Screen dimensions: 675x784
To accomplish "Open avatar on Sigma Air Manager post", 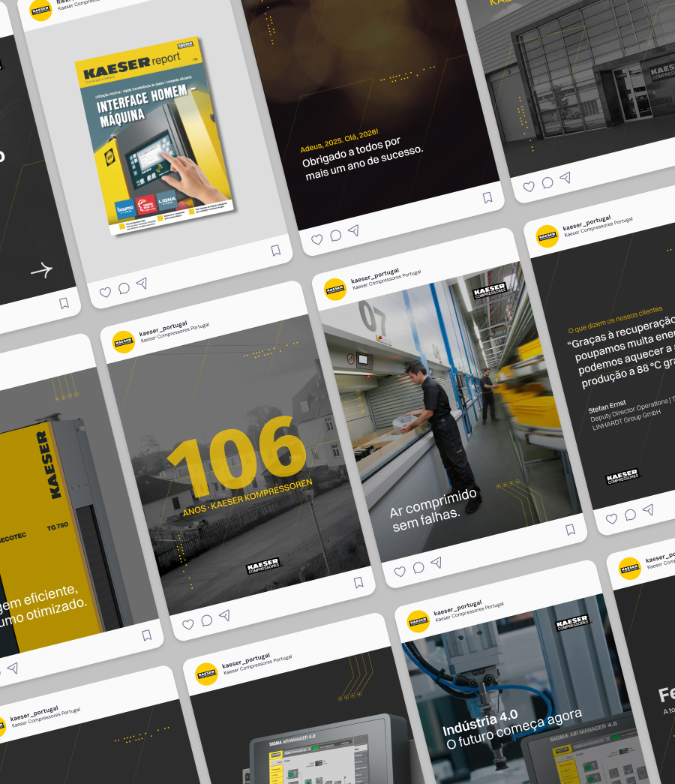I will pos(206,674).
